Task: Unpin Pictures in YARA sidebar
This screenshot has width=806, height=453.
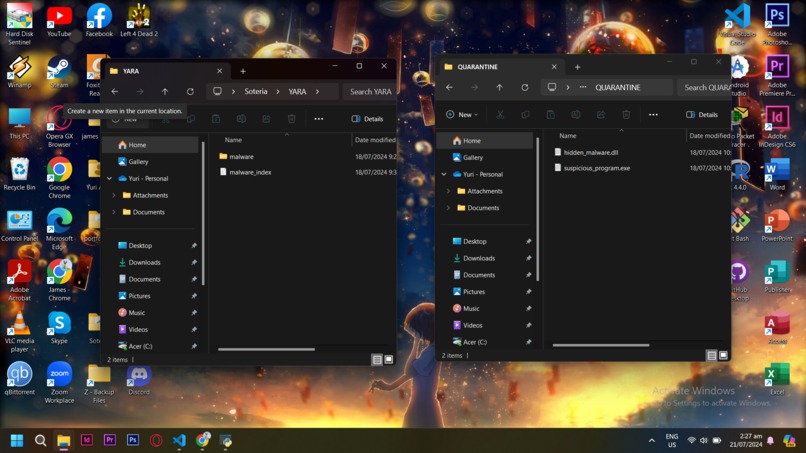Action: (x=194, y=296)
